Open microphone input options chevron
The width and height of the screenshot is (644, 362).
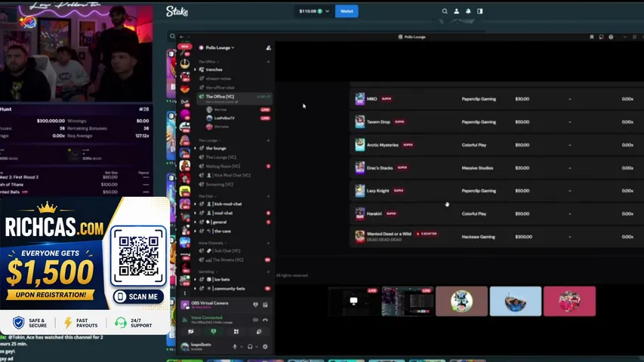(242, 347)
